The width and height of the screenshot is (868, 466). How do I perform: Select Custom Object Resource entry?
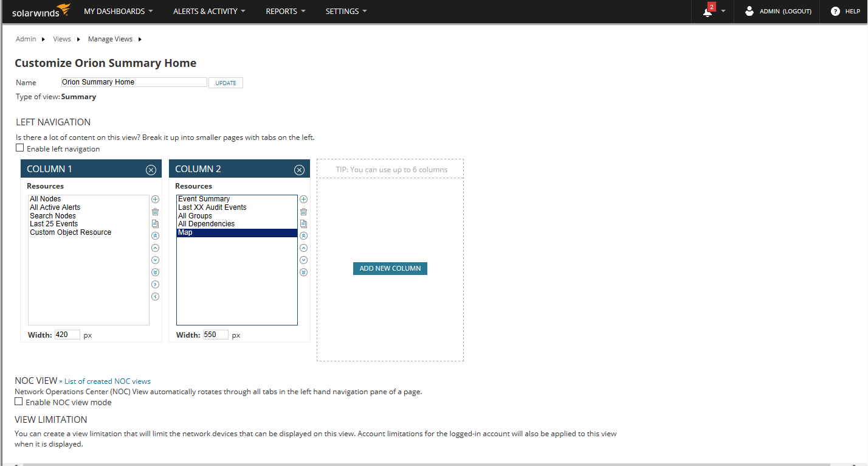click(x=89, y=232)
